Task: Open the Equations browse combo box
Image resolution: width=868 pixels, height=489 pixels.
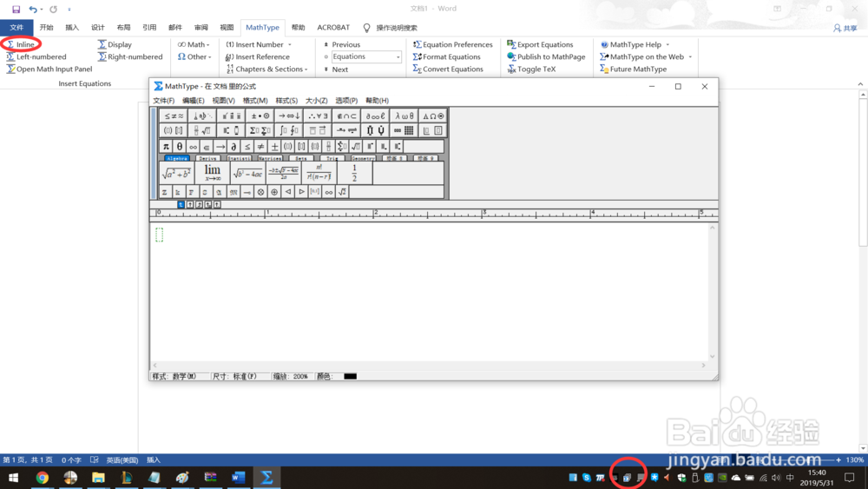Action: pos(366,56)
